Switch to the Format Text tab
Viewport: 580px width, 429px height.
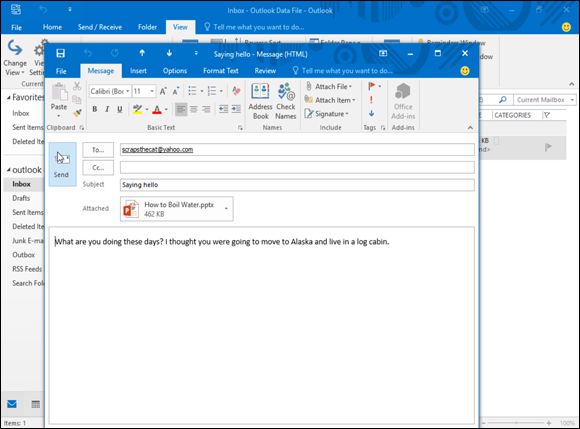pos(221,71)
